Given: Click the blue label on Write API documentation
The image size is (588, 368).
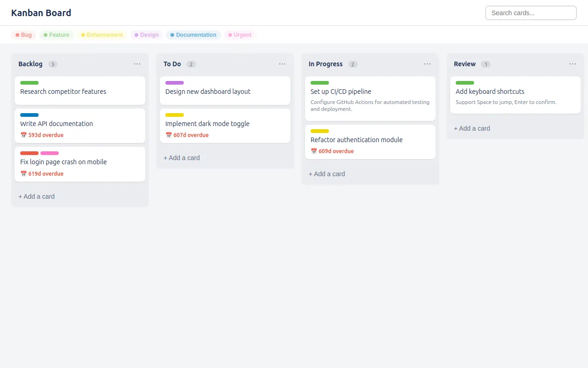Looking at the screenshot, I should tap(29, 115).
